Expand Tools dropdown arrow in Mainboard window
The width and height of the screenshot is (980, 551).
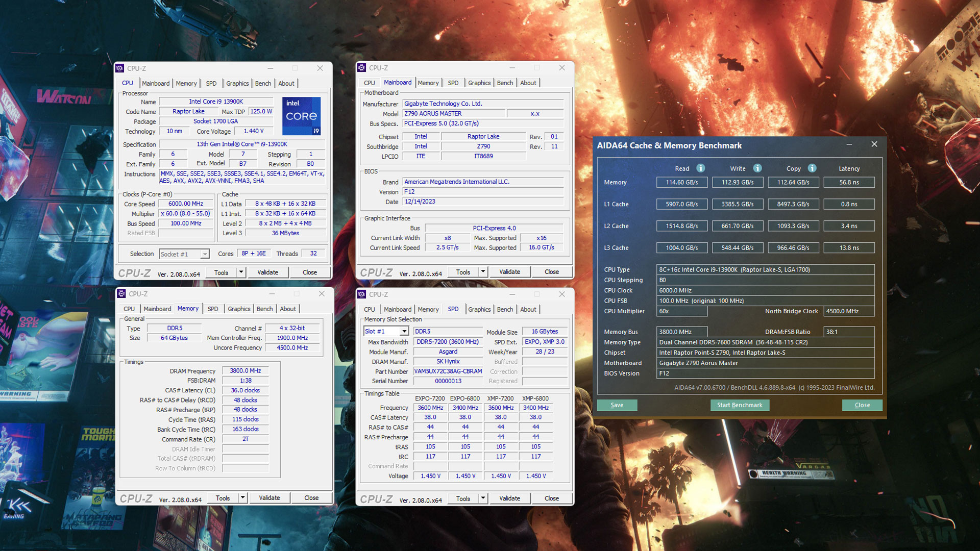pyautogui.click(x=483, y=272)
